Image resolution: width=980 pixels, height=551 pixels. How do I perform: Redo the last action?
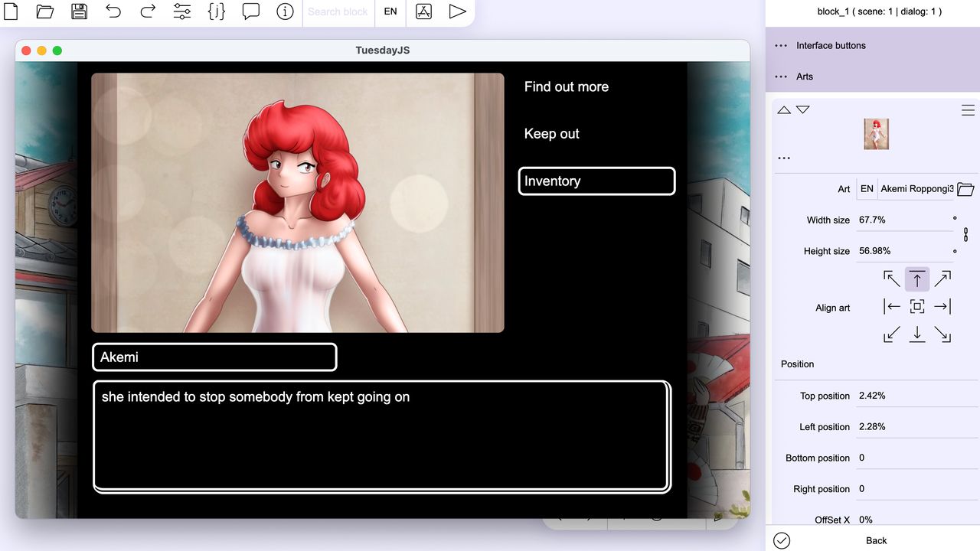pos(148,11)
